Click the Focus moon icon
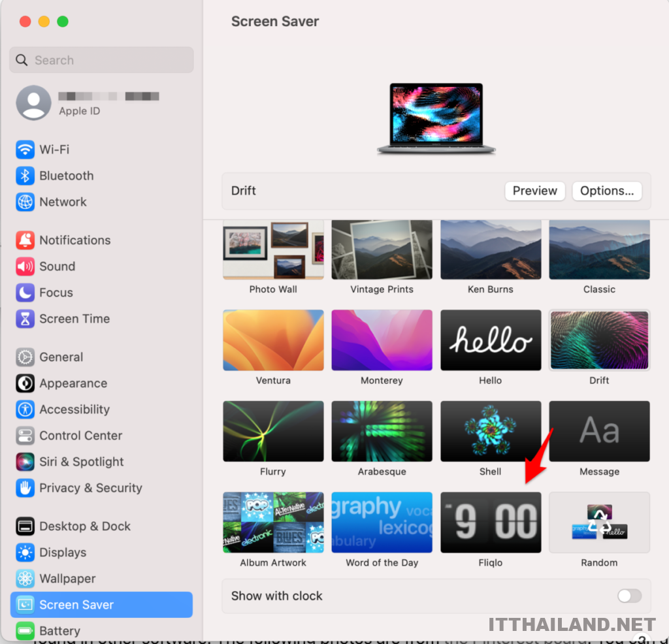 click(x=25, y=293)
